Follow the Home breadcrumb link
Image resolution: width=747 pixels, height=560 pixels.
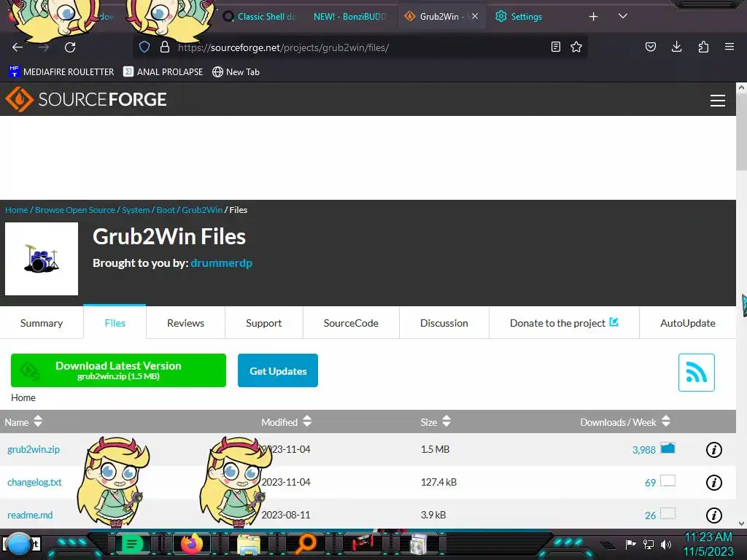(x=17, y=209)
